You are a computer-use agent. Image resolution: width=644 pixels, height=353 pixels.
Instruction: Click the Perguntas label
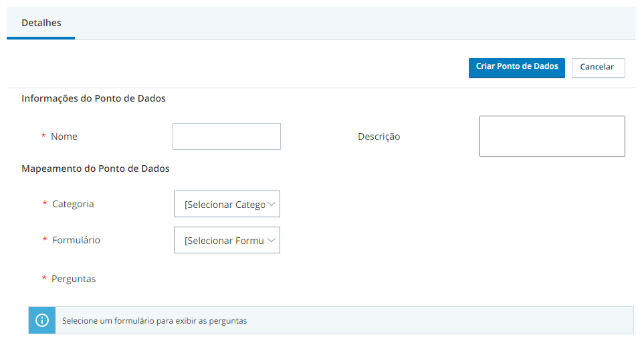[74, 279]
